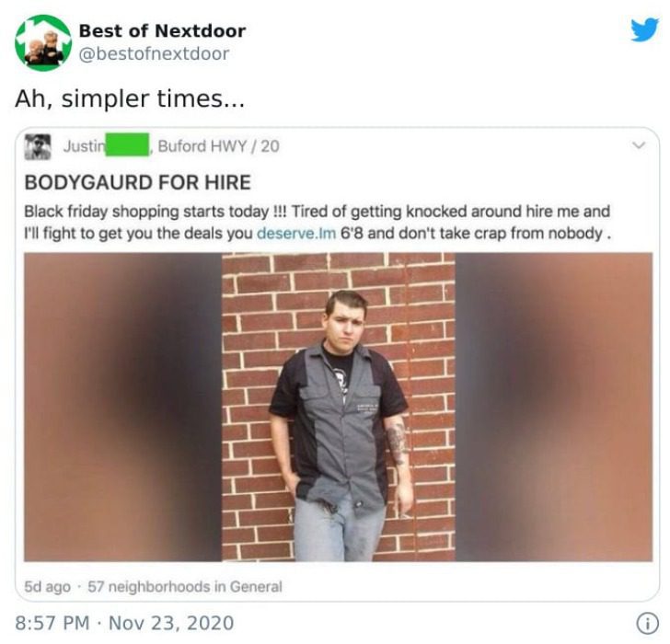Open the photo of man against brick wall
Image resolution: width=670 pixels, height=644 pixels.
339,407
